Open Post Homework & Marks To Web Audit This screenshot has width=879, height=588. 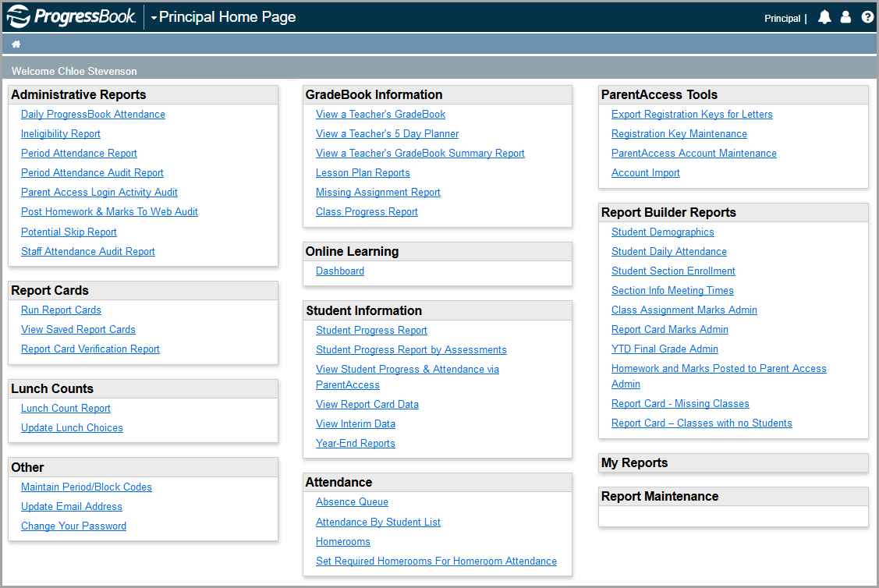click(x=109, y=212)
